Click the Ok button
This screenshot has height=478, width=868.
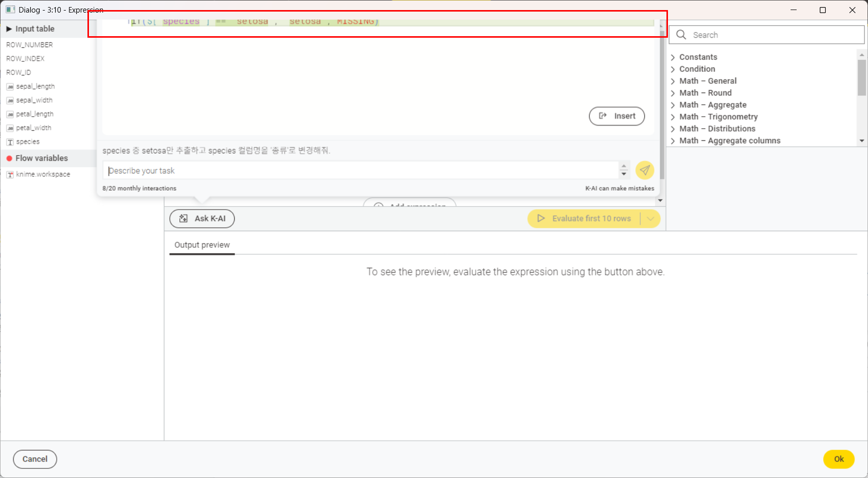(838, 459)
